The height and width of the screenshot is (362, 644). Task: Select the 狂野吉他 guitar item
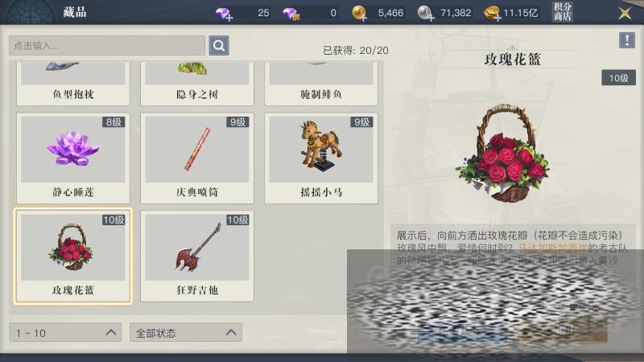[197, 256]
